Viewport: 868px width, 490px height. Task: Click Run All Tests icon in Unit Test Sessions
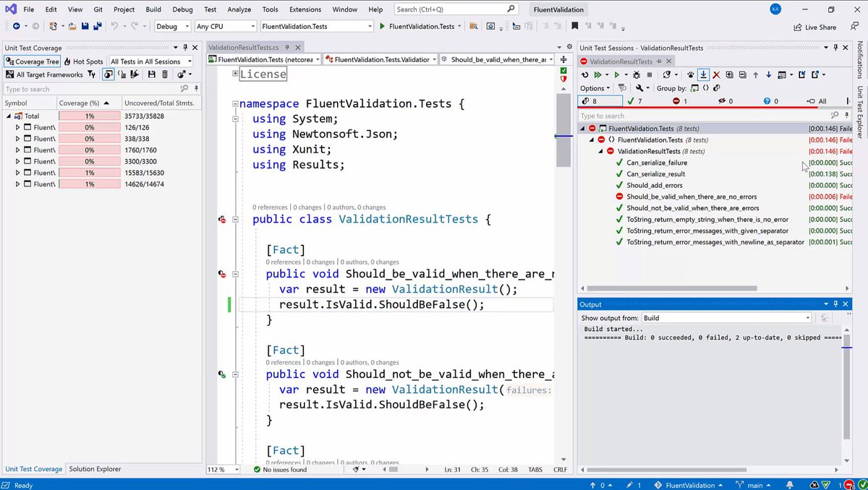597,74
